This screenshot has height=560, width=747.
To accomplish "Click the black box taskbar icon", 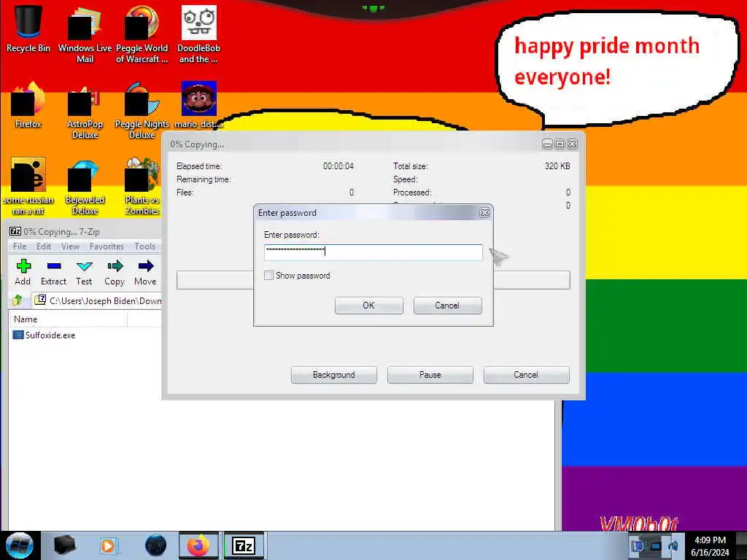I will pyautogui.click(x=64, y=545).
